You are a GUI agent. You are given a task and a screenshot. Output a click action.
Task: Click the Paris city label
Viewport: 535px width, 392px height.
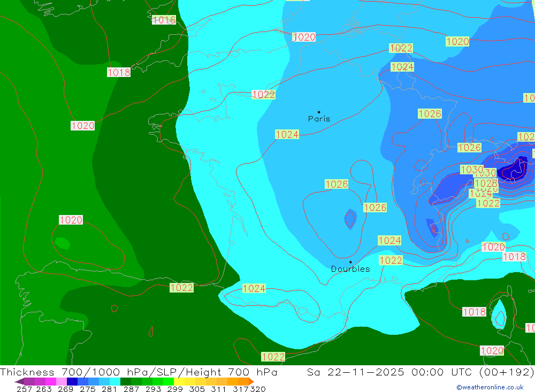pos(319,119)
